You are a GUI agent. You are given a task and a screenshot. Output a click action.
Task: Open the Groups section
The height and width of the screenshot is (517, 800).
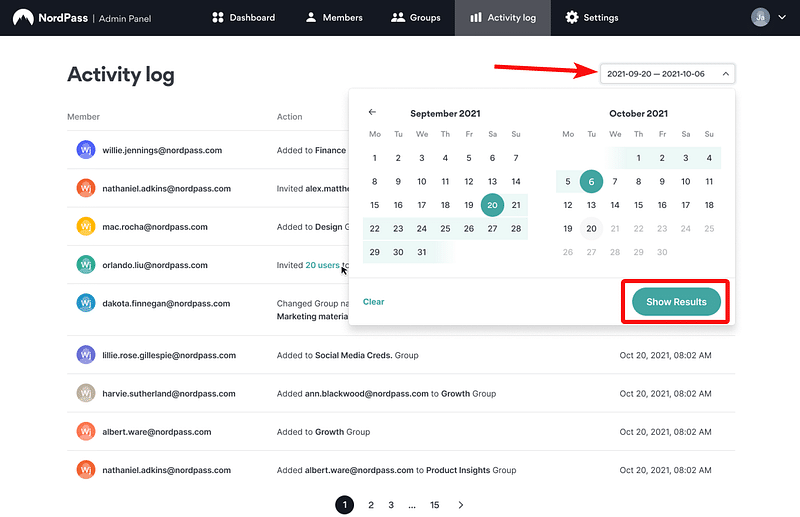tap(415, 17)
